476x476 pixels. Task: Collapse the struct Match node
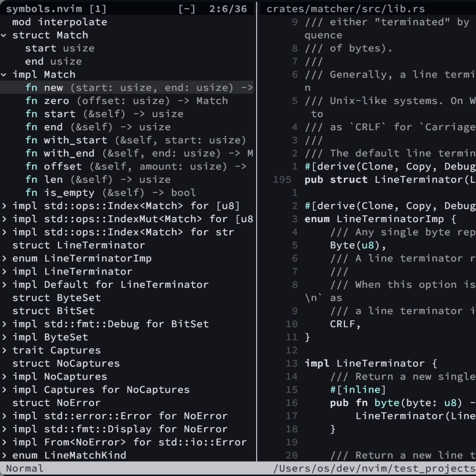4,35
